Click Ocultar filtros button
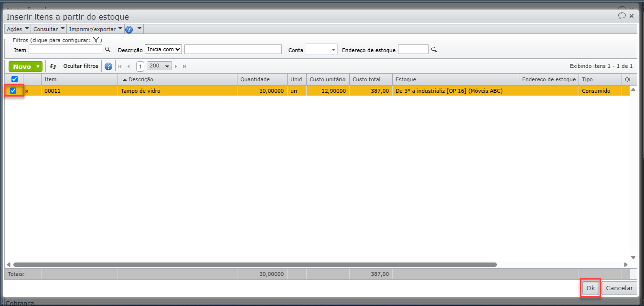Image resolution: width=644 pixels, height=306 pixels. [x=81, y=66]
